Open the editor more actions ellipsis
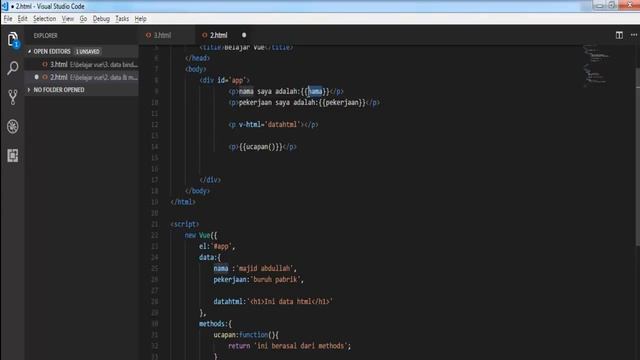640x360 pixels. click(633, 35)
